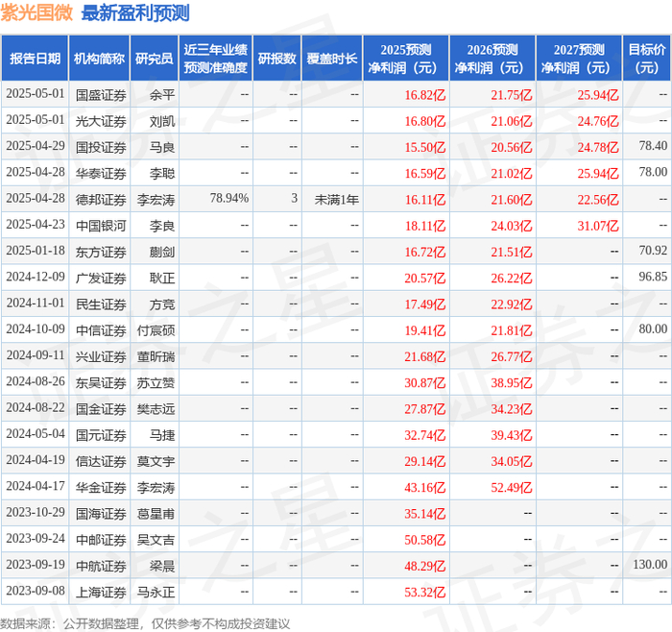
Task: Click 130.00 target price value
Action: pyautogui.click(x=650, y=564)
